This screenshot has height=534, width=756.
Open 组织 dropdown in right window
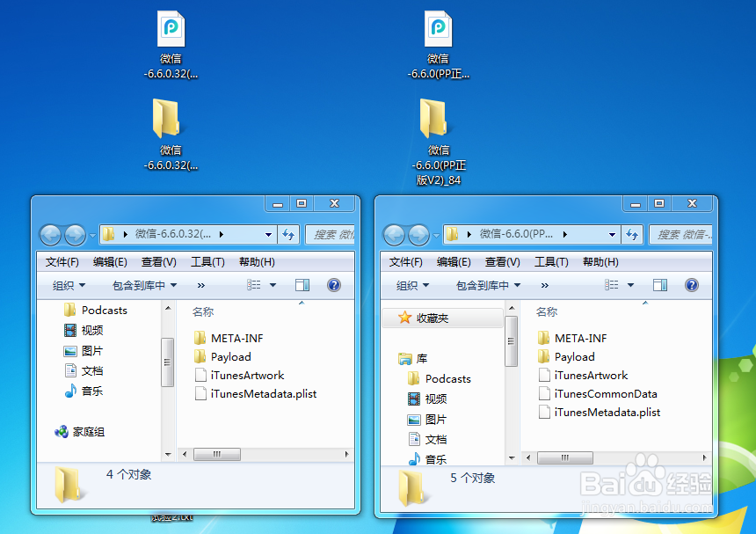tap(412, 285)
